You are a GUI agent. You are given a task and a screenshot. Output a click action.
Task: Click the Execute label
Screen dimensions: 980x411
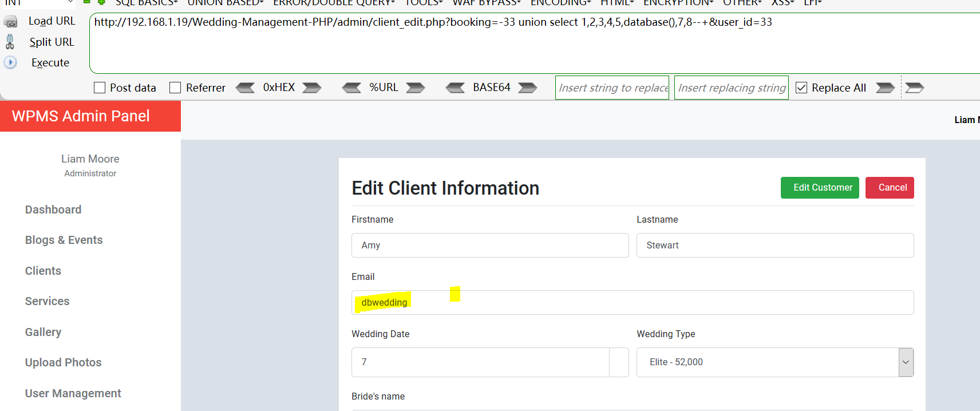[50, 62]
